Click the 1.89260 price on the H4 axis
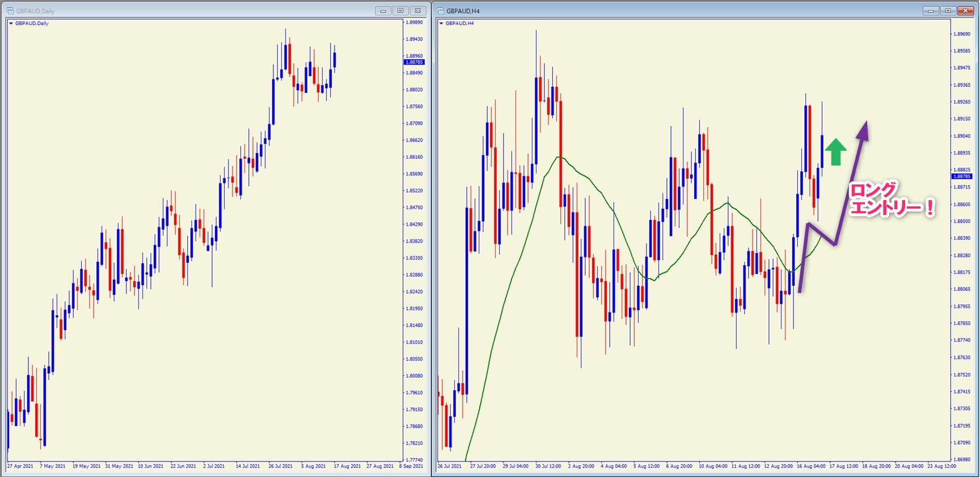 point(962,102)
